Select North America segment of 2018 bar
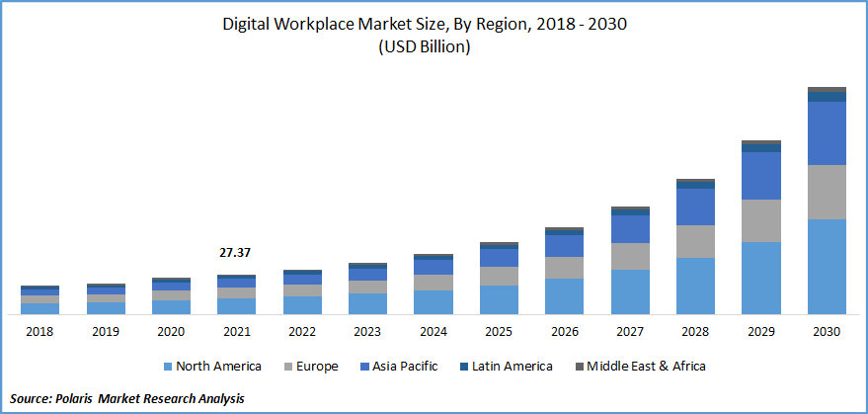The width and height of the screenshot is (868, 414). (39, 309)
